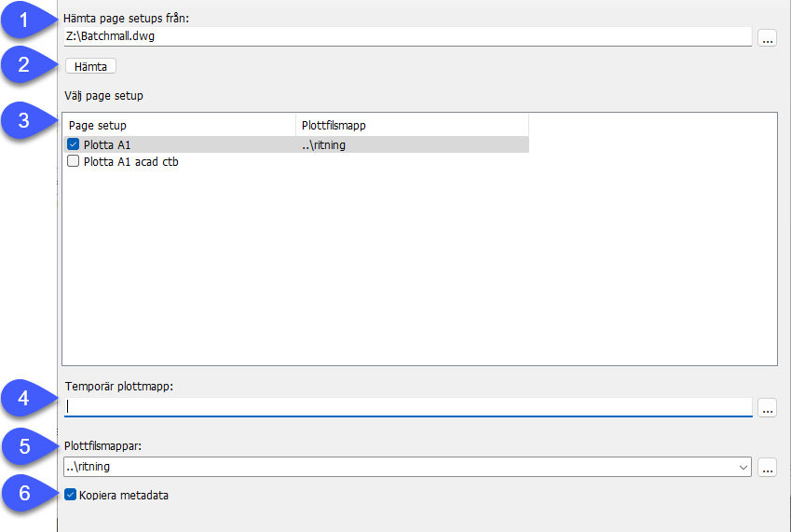Click callout marker number 1
The width and height of the screenshot is (791, 532).
tap(23, 20)
